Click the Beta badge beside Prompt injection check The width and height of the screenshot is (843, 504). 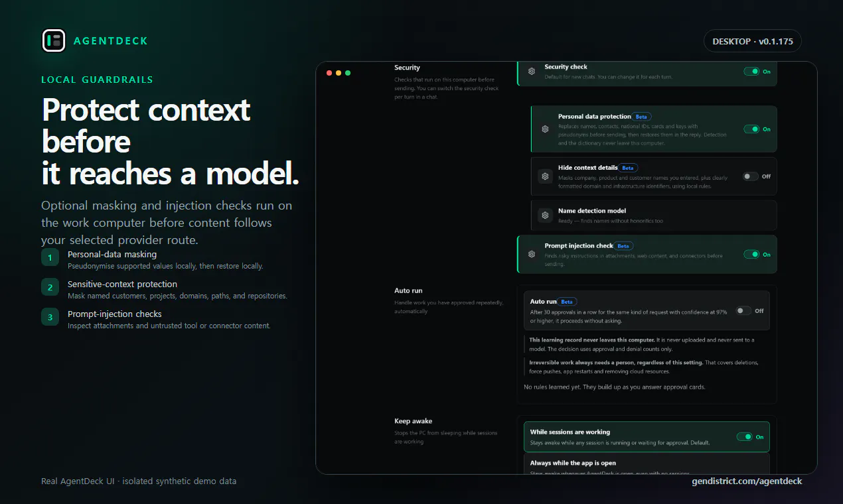tap(623, 246)
